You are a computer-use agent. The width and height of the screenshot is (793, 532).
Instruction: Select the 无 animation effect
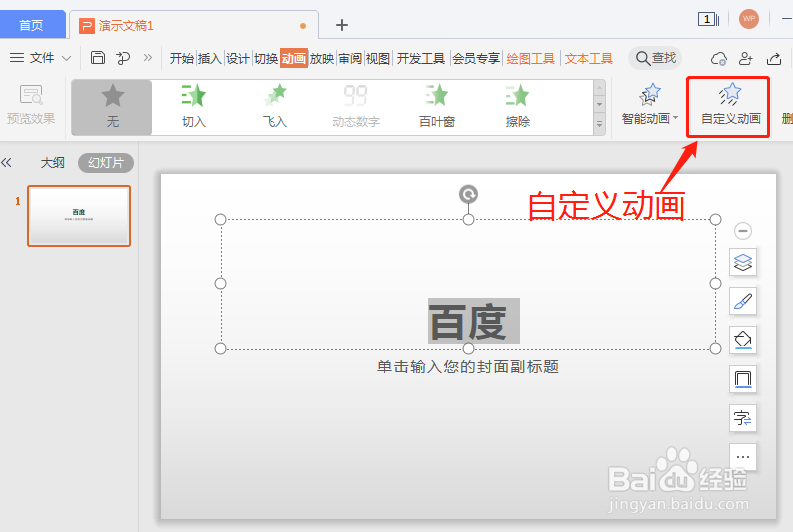point(112,107)
